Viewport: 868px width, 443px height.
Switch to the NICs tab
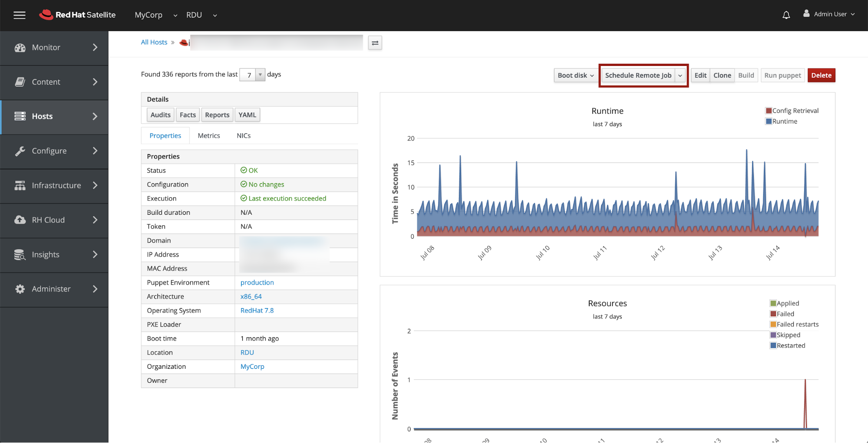click(x=244, y=136)
